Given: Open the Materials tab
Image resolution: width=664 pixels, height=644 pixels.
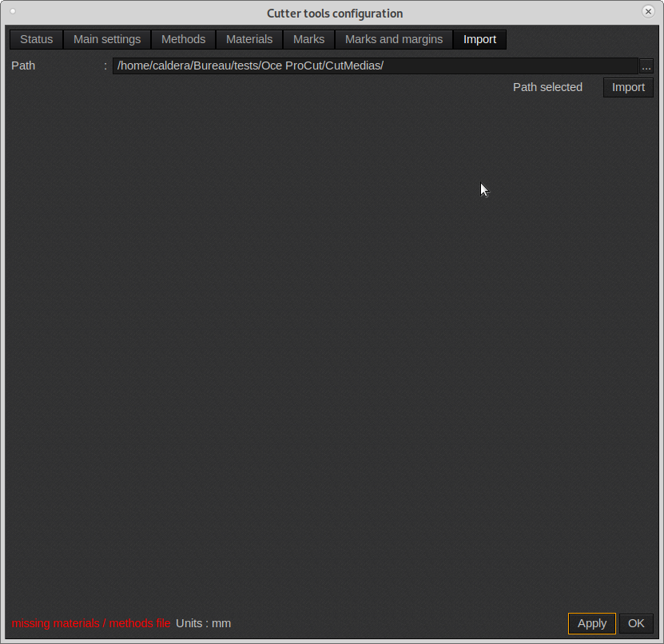Looking at the screenshot, I should point(249,39).
